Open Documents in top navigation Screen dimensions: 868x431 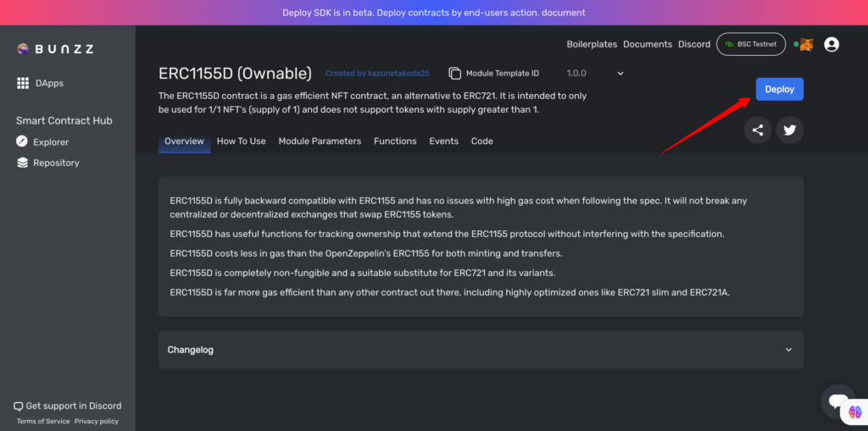pos(648,44)
